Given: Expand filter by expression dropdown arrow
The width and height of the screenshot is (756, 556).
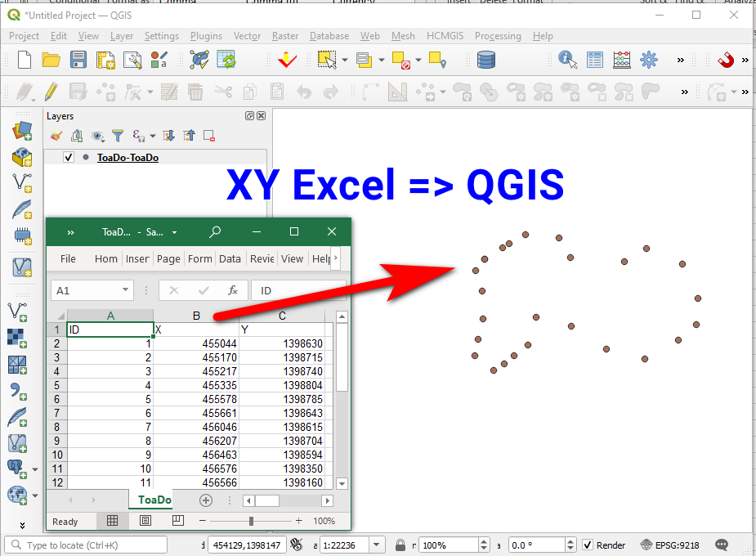Looking at the screenshot, I should pyautogui.click(x=152, y=136).
